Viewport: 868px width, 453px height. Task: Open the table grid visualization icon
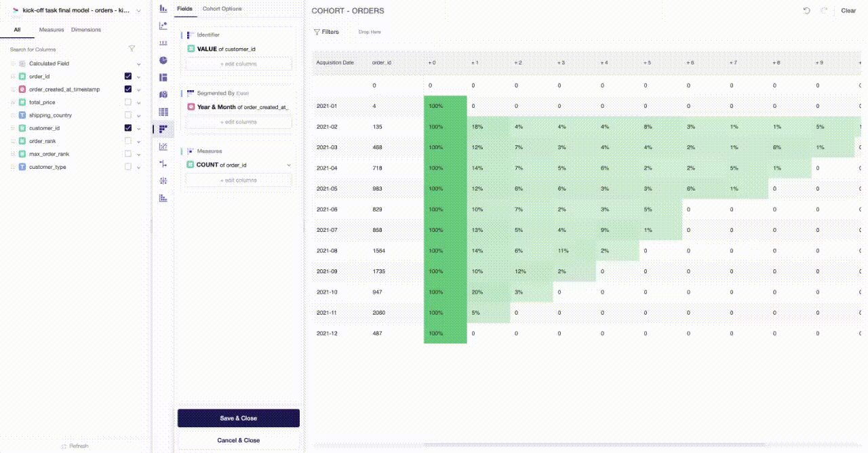[x=162, y=111]
